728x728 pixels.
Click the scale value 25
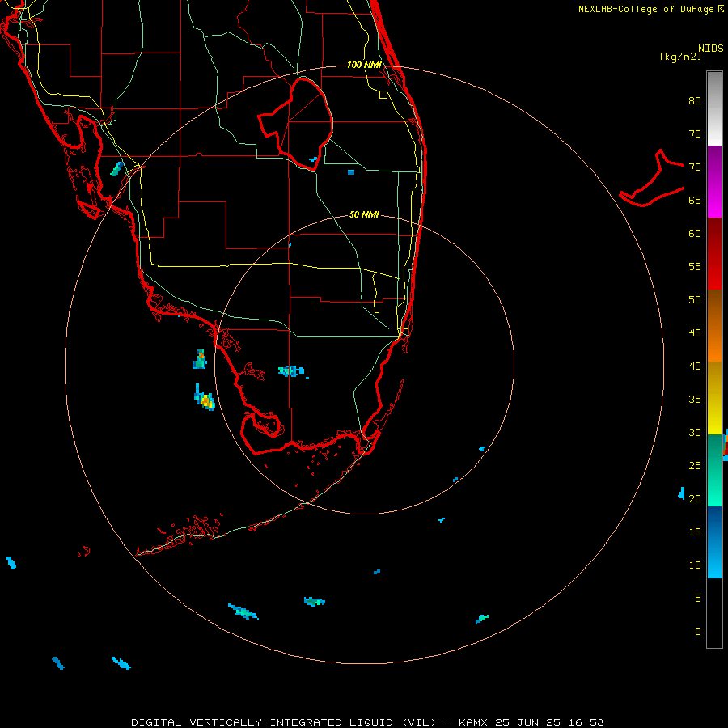point(695,466)
